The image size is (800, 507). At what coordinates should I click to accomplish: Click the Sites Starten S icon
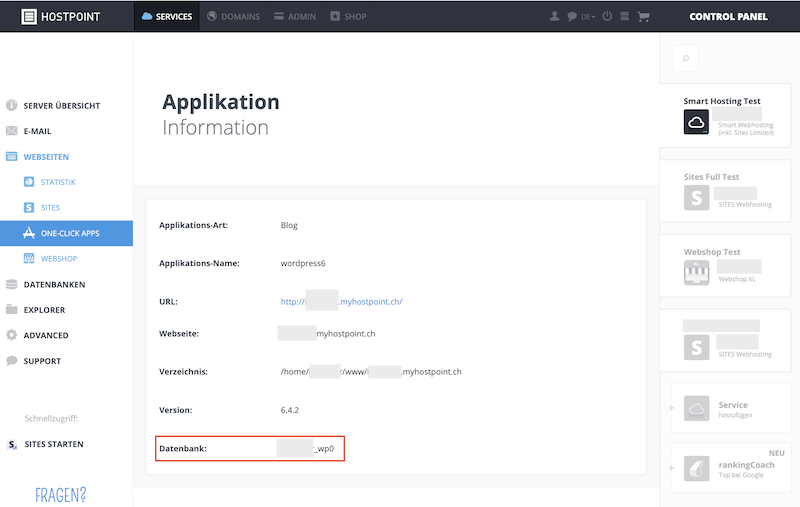(12, 444)
